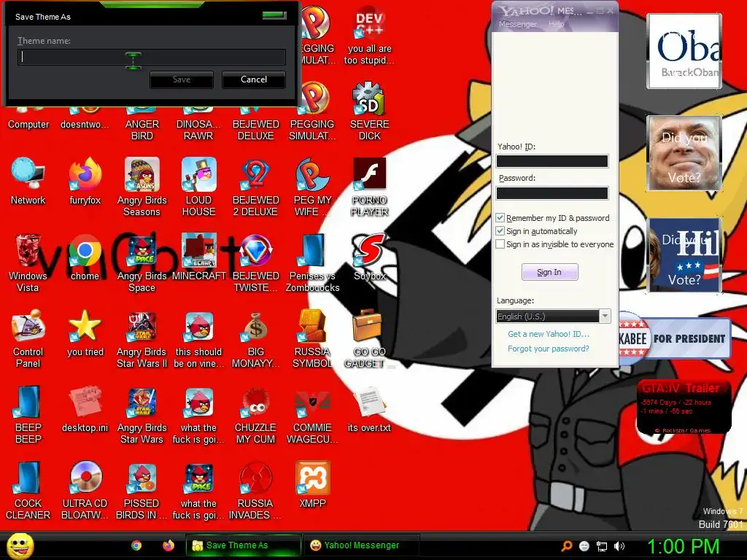
Task: Launch Angry Birds Space shortcut
Action: pyautogui.click(x=142, y=262)
